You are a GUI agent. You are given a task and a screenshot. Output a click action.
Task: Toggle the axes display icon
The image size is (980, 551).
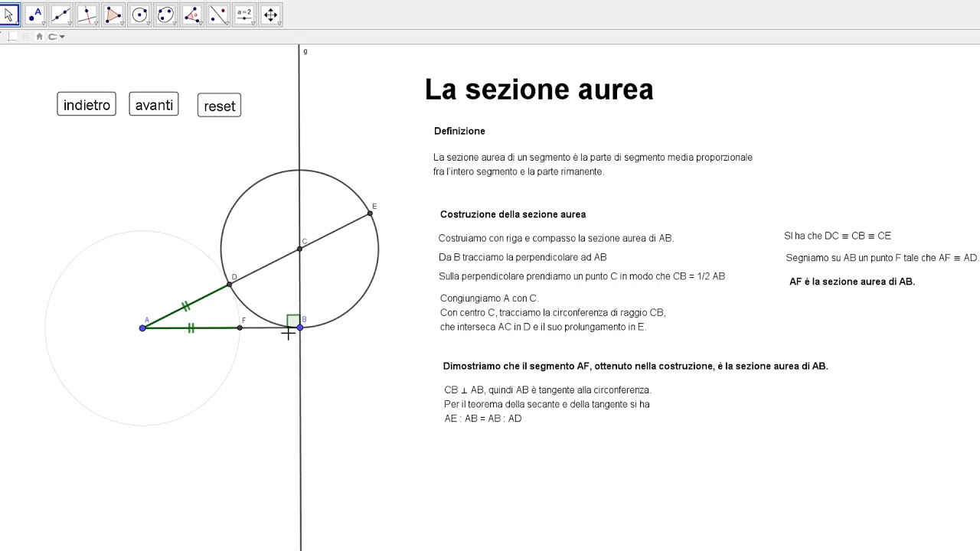(x=11, y=36)
